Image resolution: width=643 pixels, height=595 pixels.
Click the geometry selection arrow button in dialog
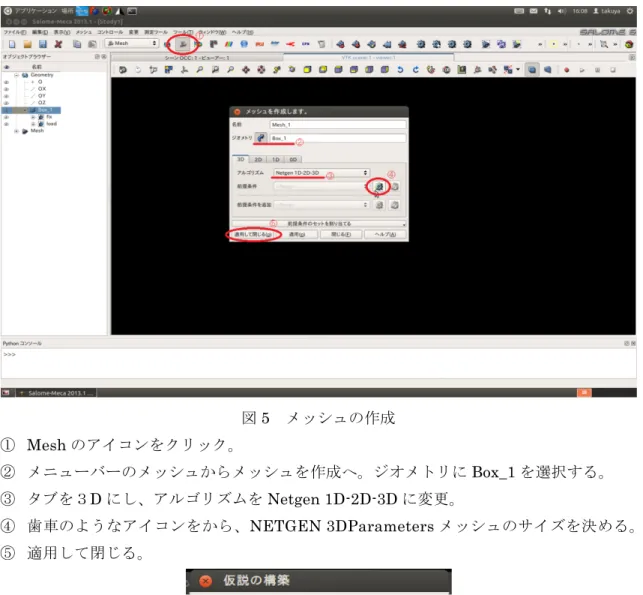coord(261,138)
